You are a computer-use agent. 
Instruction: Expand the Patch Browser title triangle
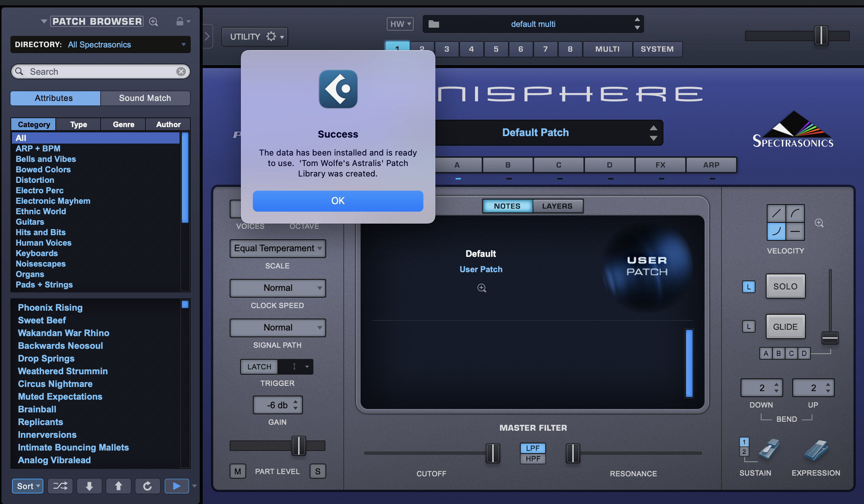pos(44,21)
